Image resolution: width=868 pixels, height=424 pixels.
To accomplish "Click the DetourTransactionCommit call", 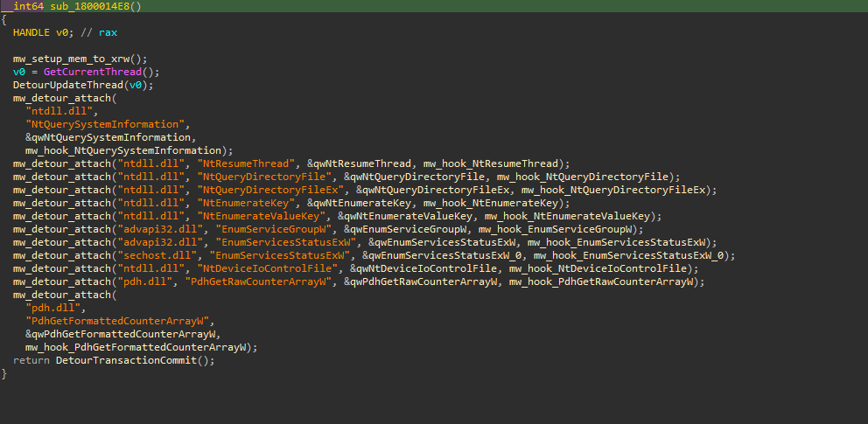I will click(x=127, y=360).
